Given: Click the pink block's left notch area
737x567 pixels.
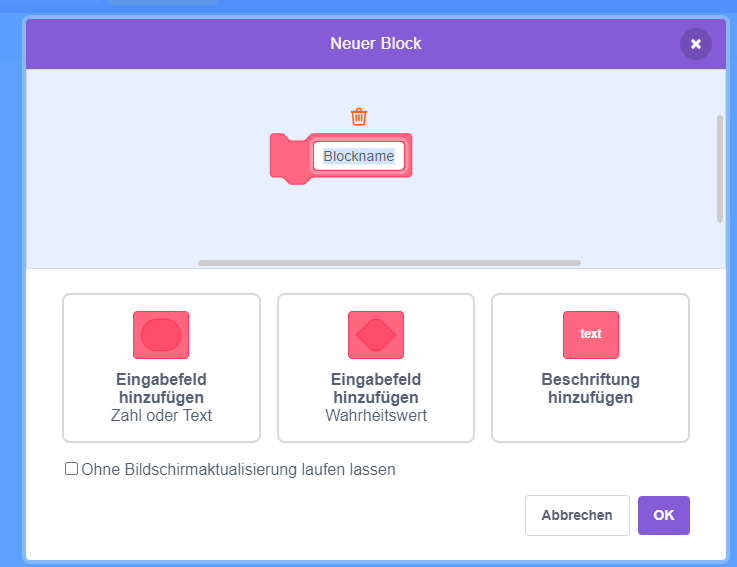Looking at the screenshot, I should click(x=289, y=159).
